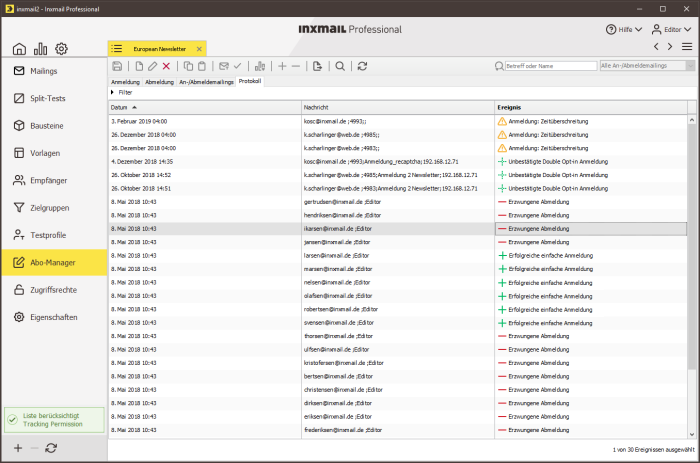
Task: Open Zielgruppen in the sidebar
Action: click(x=54, y=208)
